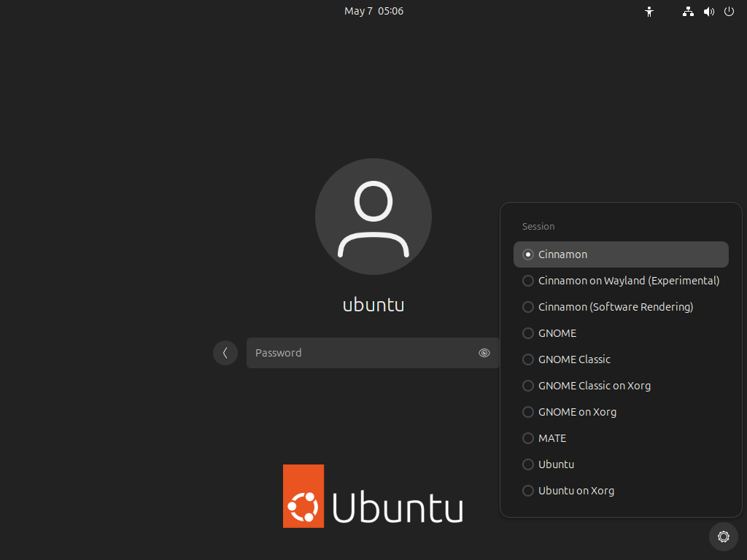Select GNOME Classic session
The height and width of the screenshot is (560, 747).
coord(621,359)
